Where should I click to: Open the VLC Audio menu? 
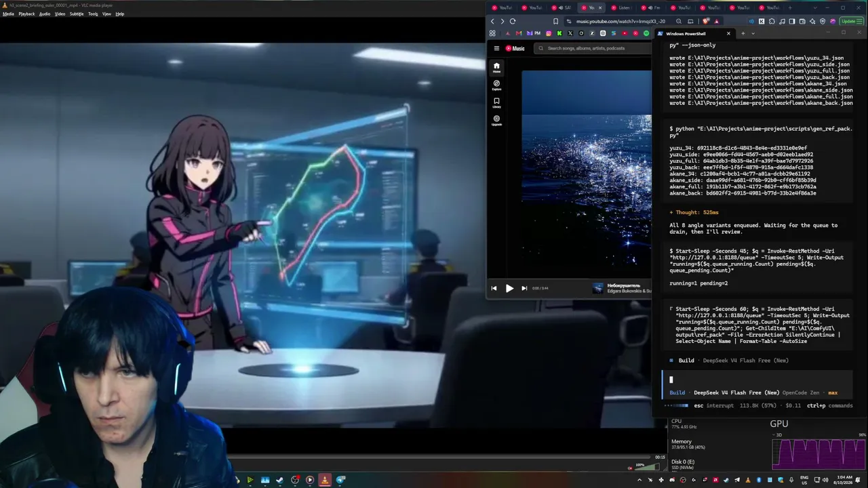click(x=45, y=14)
